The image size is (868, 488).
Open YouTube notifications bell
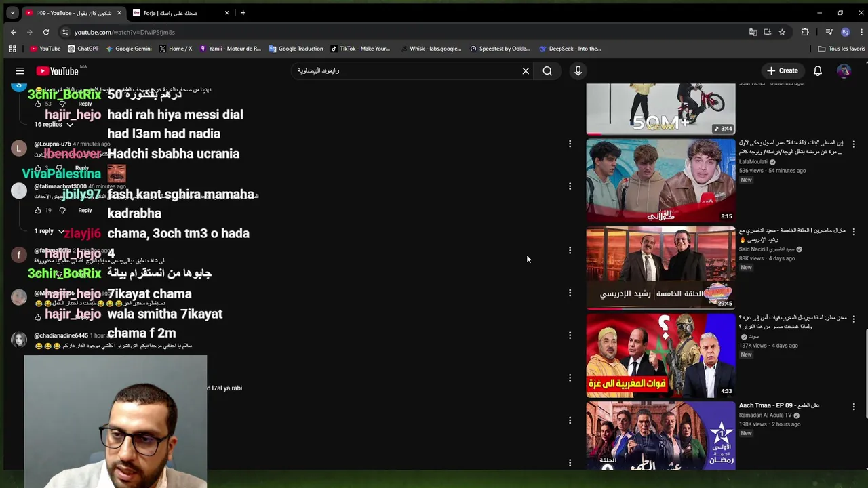point(818,70)
